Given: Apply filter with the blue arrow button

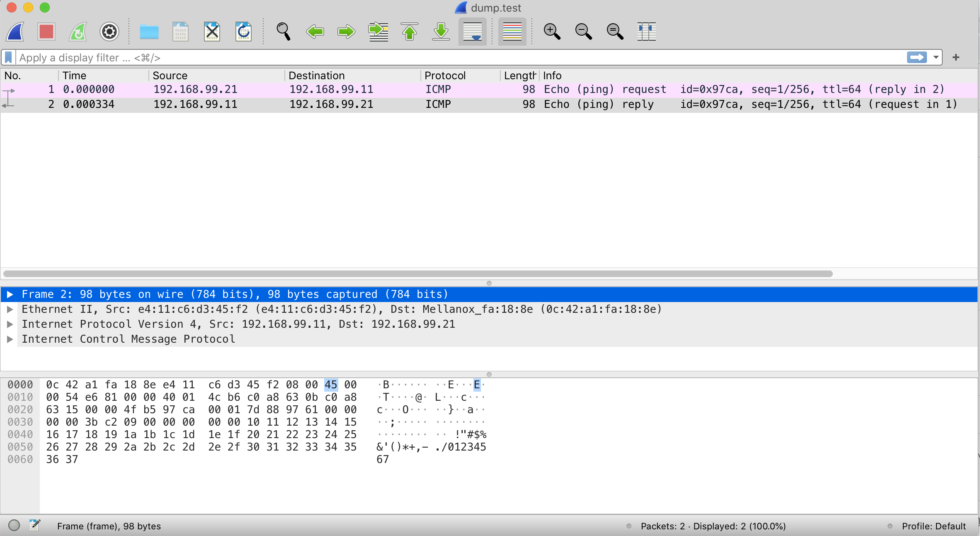Looking at the screenshot, I should pos(917,57).
